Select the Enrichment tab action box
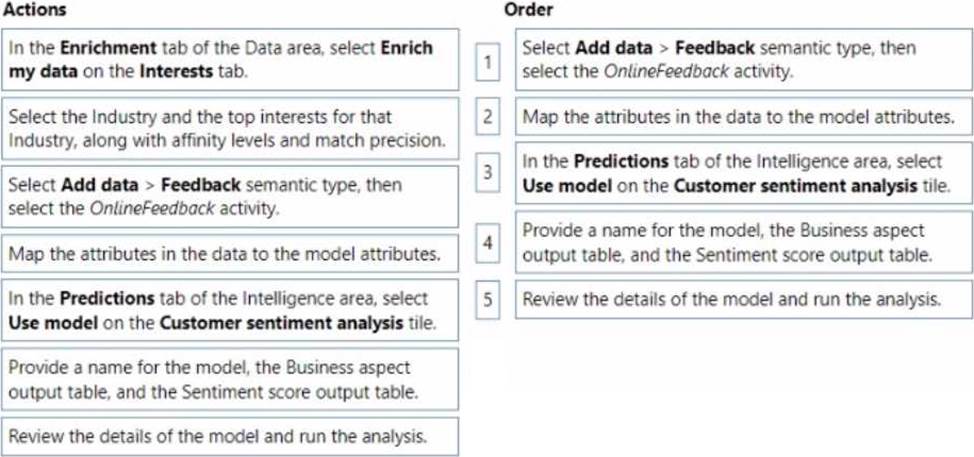Image resolution: width=974 pixels, height=457 pixels. point(230,60)
